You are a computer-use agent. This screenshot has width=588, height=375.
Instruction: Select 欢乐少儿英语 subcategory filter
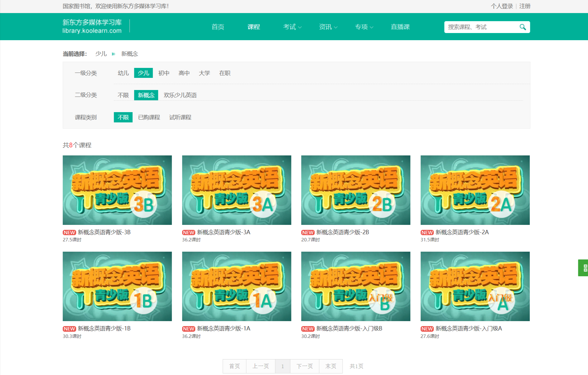pyautogui.click(x=180, y=95)
